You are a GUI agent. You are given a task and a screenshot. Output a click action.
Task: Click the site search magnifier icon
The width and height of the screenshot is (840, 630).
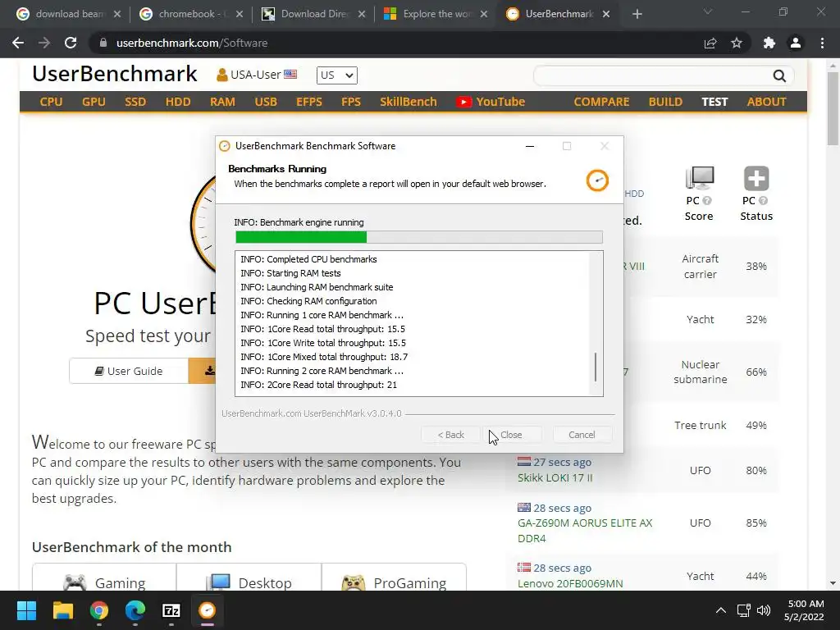pos(779,76)
